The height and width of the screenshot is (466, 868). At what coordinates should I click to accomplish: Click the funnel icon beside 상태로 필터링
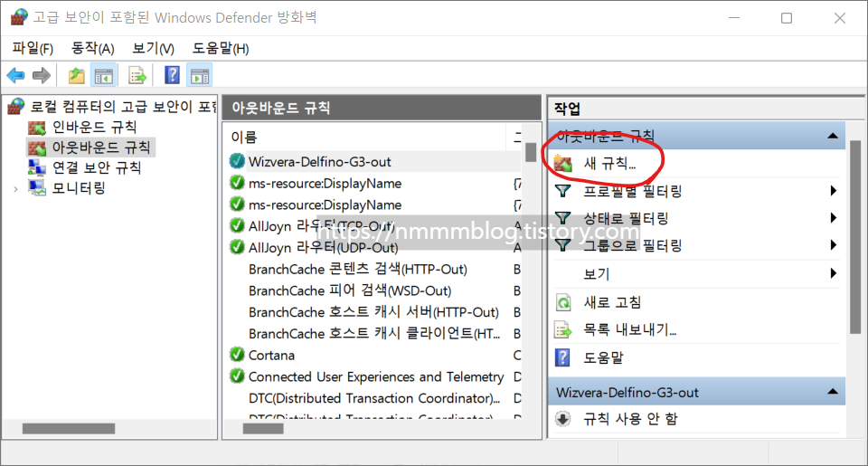coord(563,218)
